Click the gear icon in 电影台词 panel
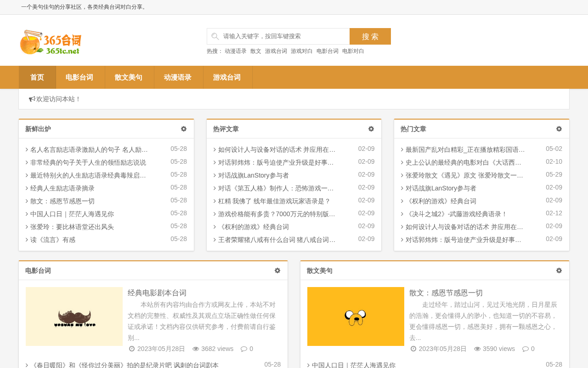The width and height of the screenshot is (588, 368). point(277,271)
